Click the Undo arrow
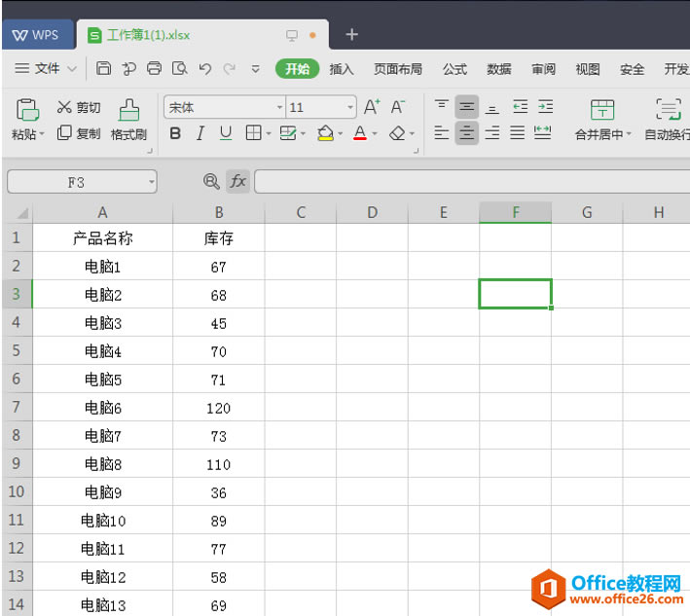The width and height of the screenshot is (690, 616). pyautogui.click(x=205, y=69)
